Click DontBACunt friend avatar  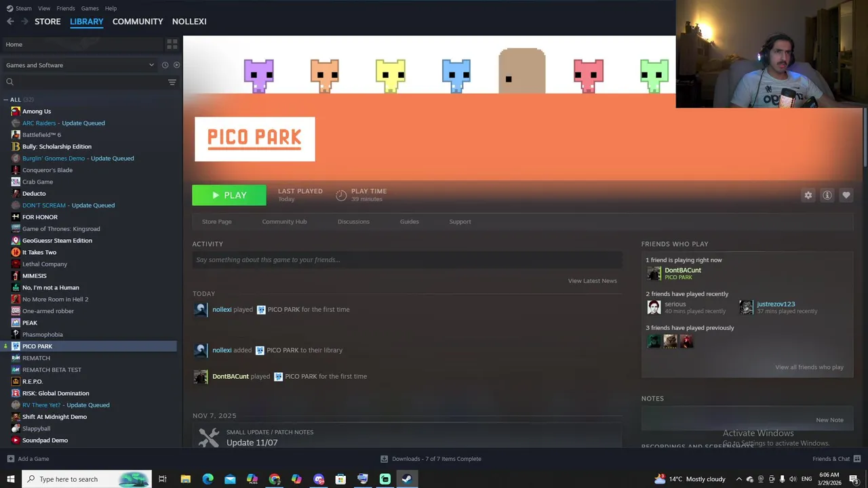coord(654,273)
